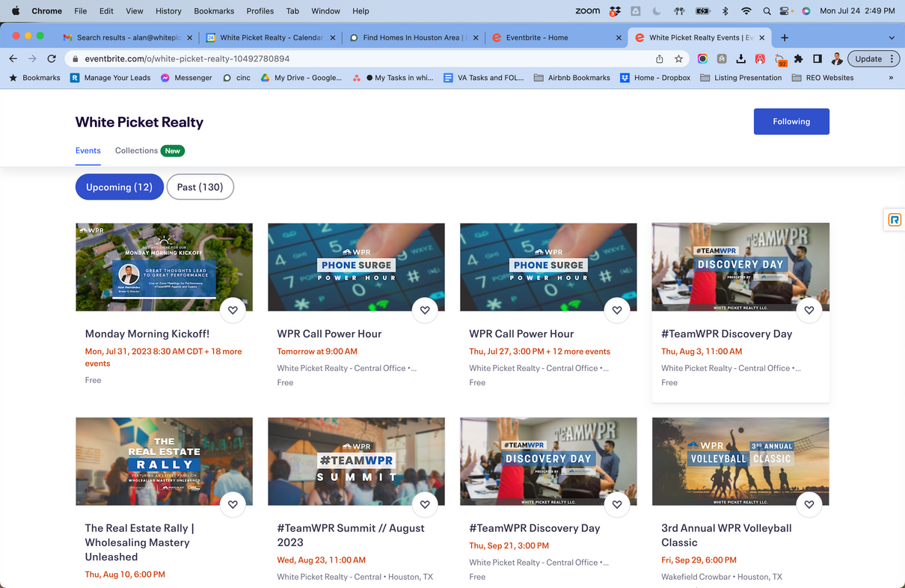View site information lock icon
Screen dimensions: 905x588
pos(75,58)
